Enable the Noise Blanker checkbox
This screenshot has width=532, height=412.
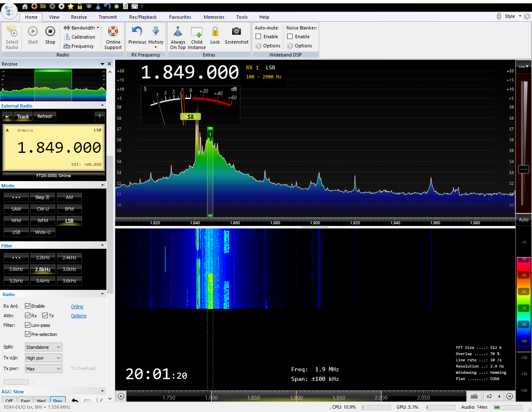coord(290,37)
